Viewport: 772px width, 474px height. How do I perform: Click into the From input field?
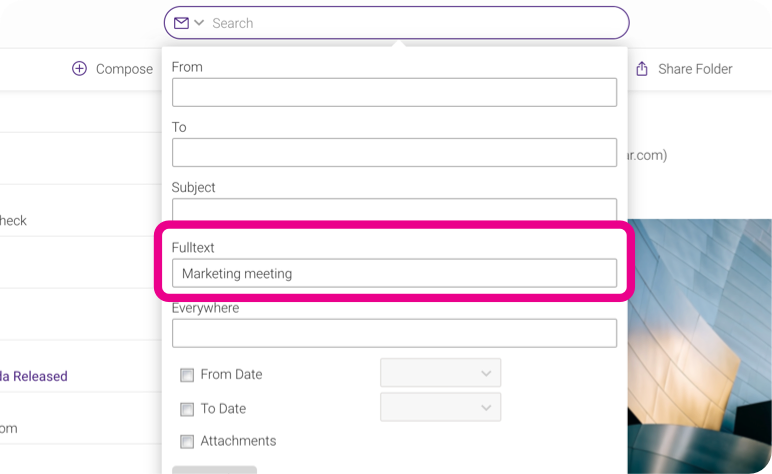pyautogui.click(x=394, y=92)
